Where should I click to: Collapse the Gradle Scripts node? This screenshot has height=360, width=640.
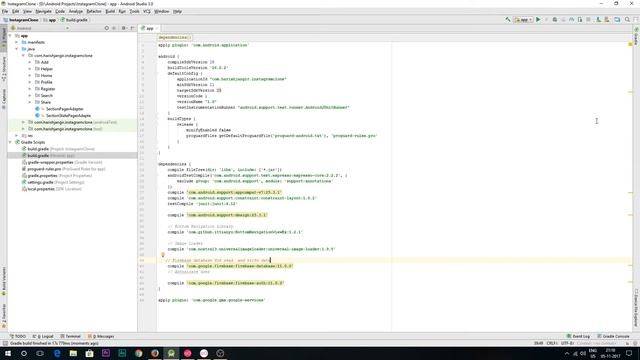click(x=11, y=142)
